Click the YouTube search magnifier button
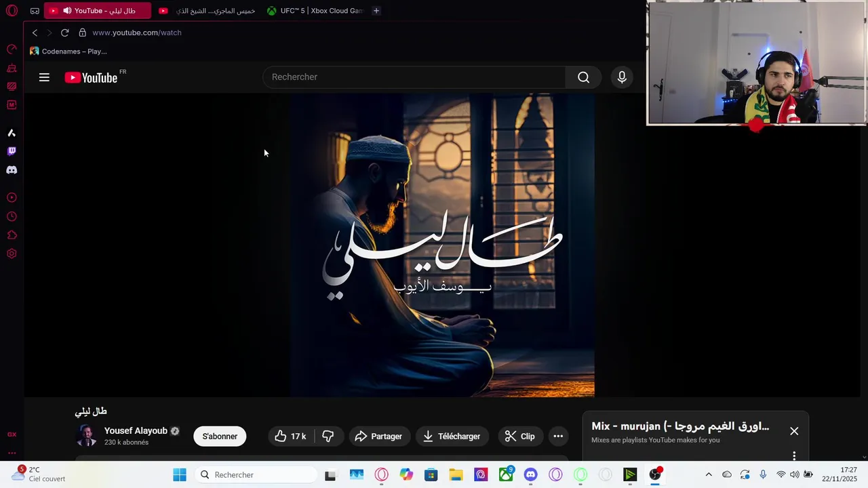Image resolution: width=868 pixels, height=488 pixels. (583, 77)
